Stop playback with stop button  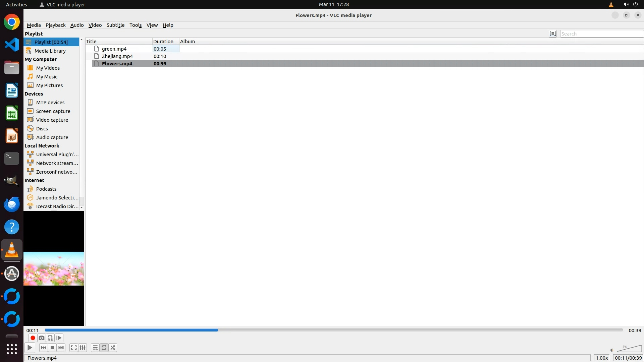52,348
